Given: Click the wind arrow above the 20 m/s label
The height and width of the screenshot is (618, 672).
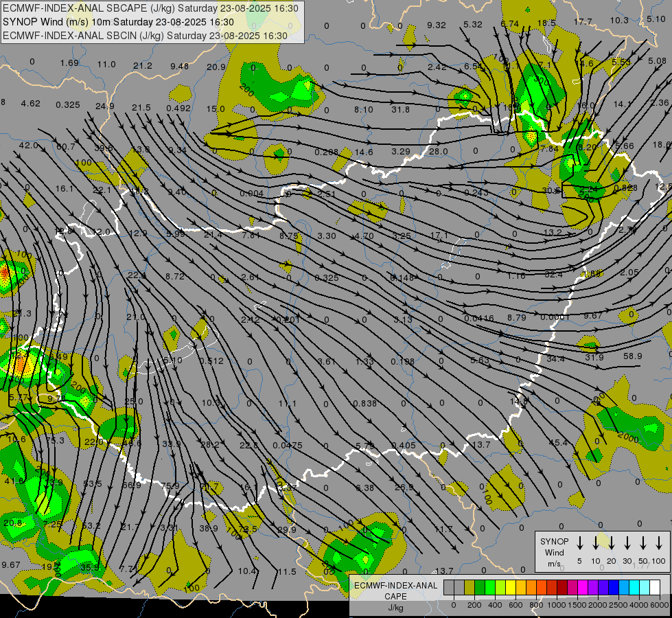Looking at the screenshot, I should (611, 543).
